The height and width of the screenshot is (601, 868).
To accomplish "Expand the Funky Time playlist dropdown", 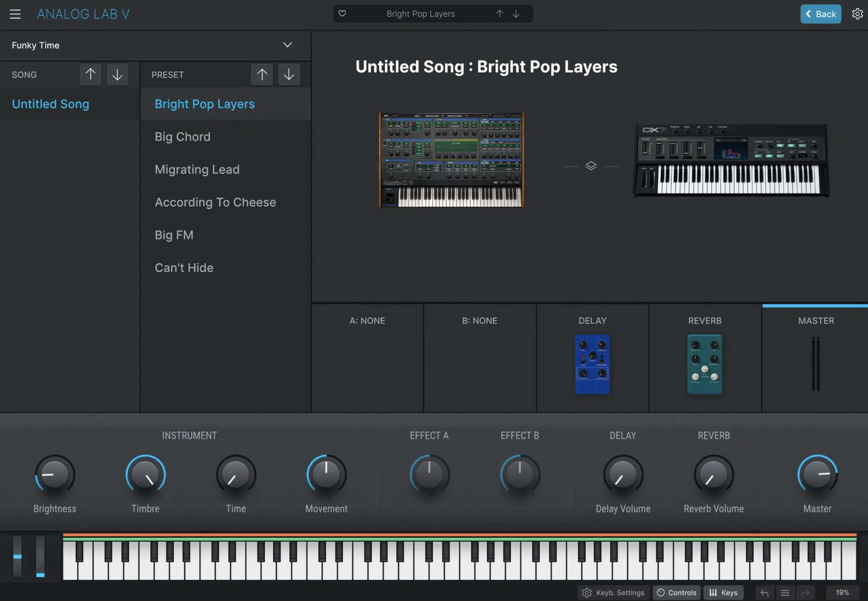I will click(287, 45).
